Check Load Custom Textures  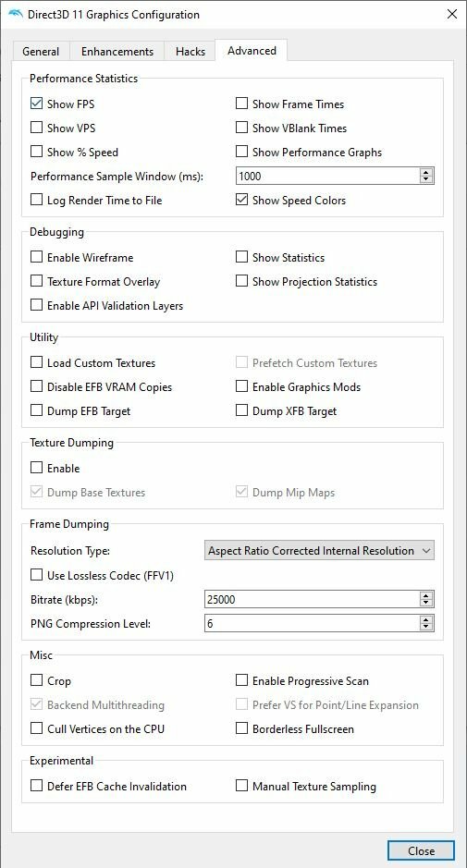(x=37, y=362)
